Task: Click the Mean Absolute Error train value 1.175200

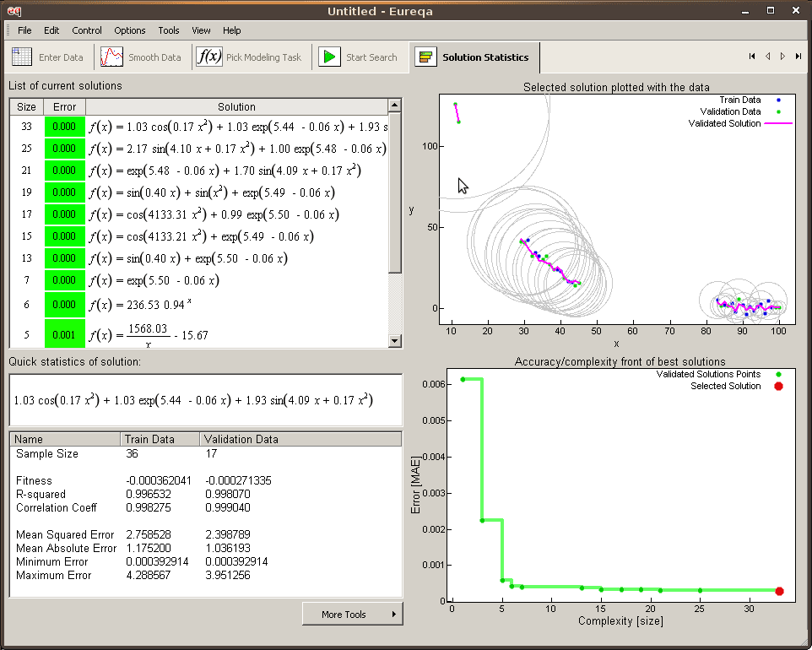Action: click(x=148, y=548)
